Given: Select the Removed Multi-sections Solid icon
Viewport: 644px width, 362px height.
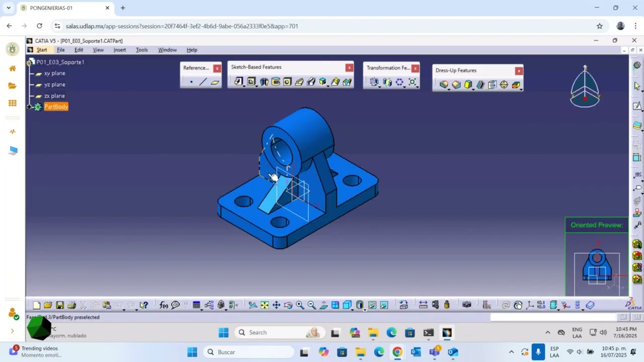Looking at the screenshot, I should [347, 81].
